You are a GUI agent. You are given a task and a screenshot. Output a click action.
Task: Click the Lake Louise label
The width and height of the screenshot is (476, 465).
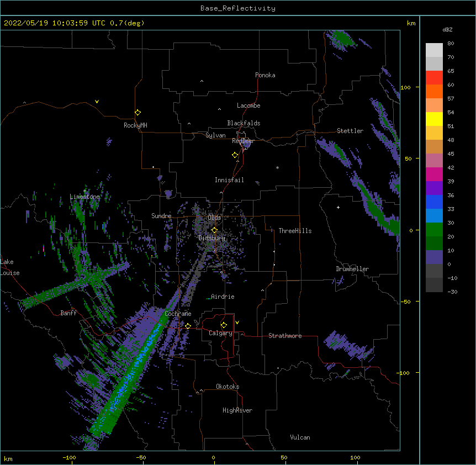coord(9,267)
